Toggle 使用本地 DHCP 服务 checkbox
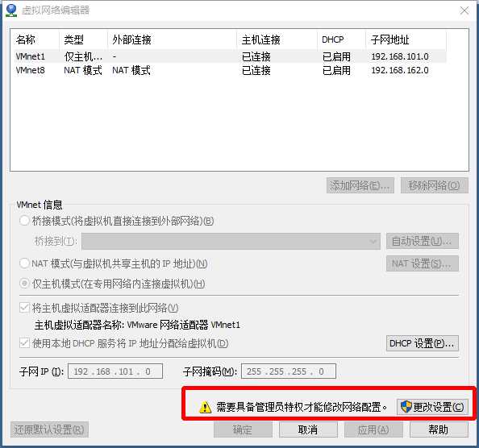The width and height of the screenshot is (479, 448). point(24,343)
